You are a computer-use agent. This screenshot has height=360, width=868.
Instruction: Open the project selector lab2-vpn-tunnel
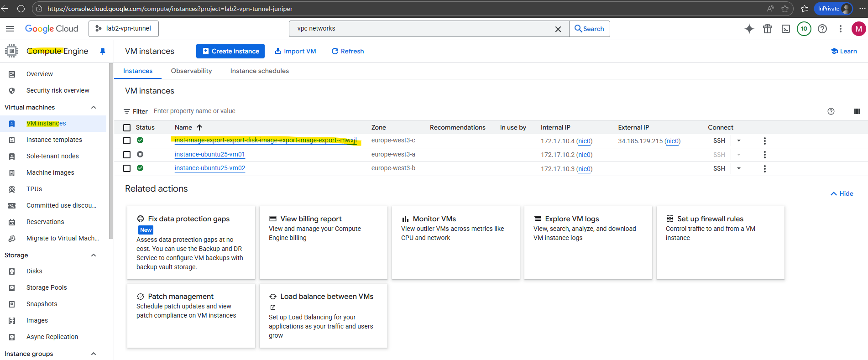(x=124, y=29)
